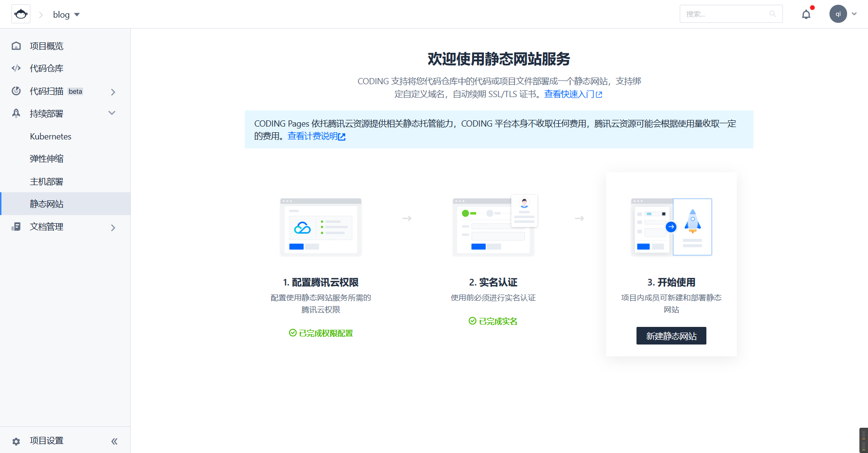Click the 开始使用 rocket illustration
This screenshot has width=868, height=453.
[671, 227]
